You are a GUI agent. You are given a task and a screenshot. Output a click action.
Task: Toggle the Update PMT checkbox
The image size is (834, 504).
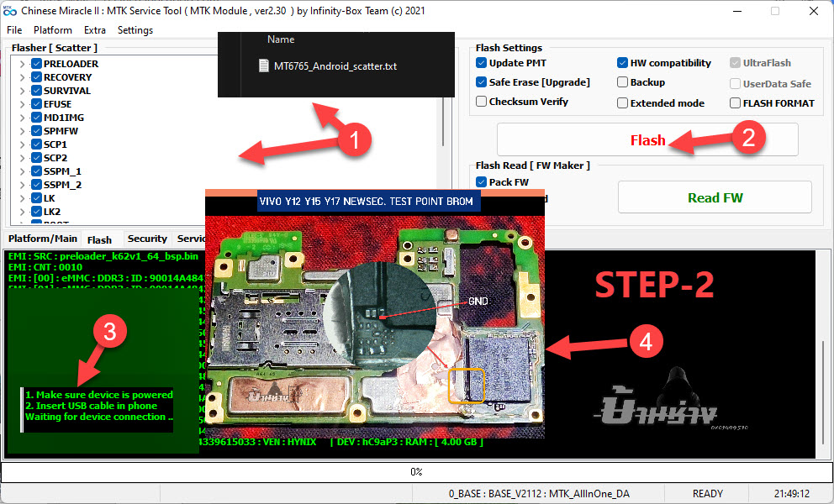[482, 63]
